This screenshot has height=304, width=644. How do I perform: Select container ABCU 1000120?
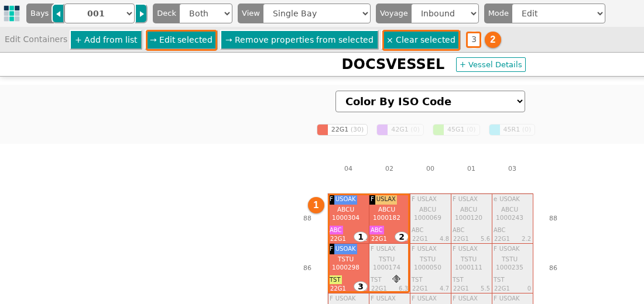471,219
